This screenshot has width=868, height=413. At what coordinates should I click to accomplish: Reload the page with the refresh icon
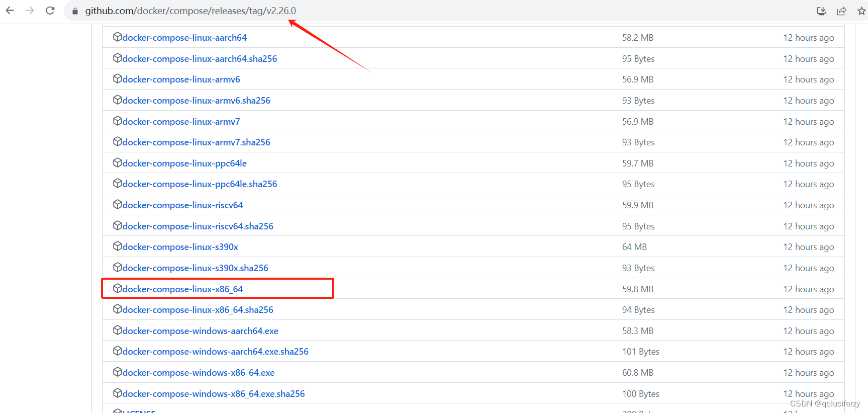coord(50,11)
